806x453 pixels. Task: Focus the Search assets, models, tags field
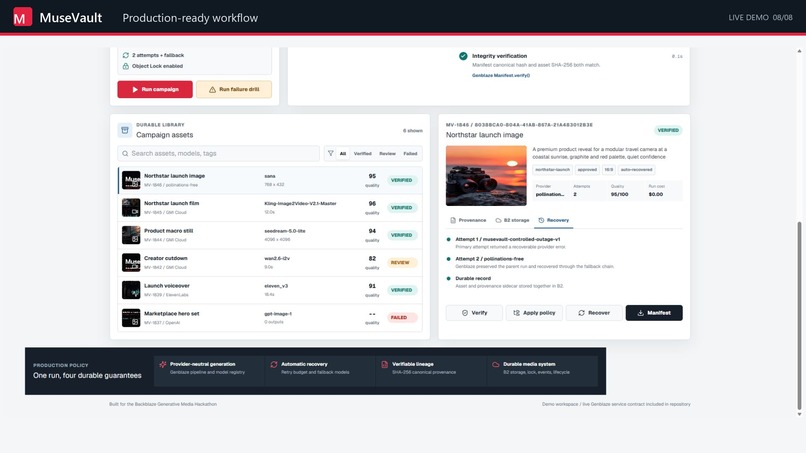pos(218,153)
